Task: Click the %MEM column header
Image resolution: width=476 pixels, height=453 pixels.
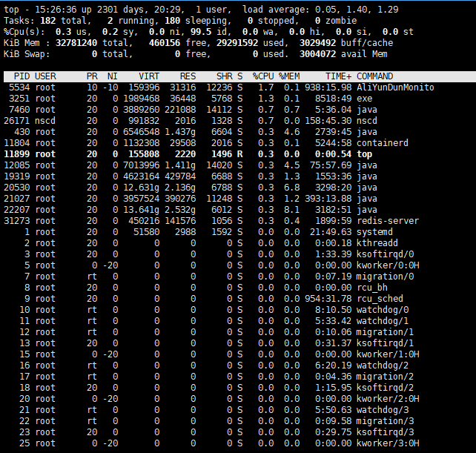Action: [x=289, y=76]
